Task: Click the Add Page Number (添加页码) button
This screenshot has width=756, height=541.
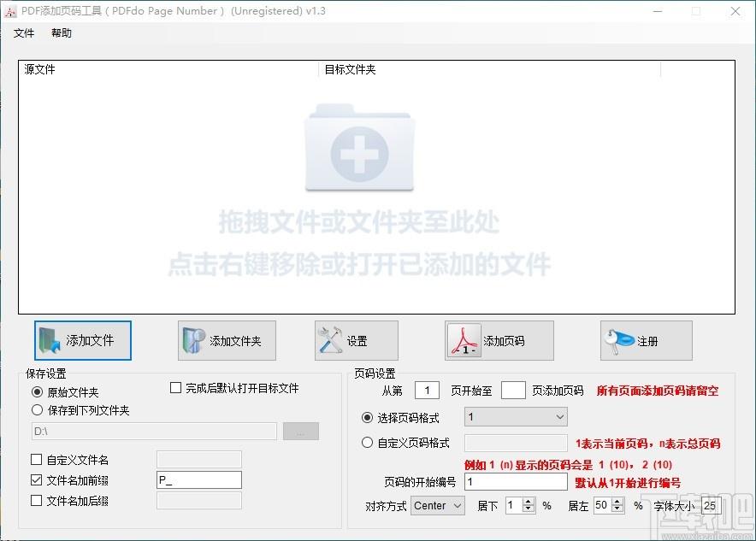Action: [x=499, y=341]
